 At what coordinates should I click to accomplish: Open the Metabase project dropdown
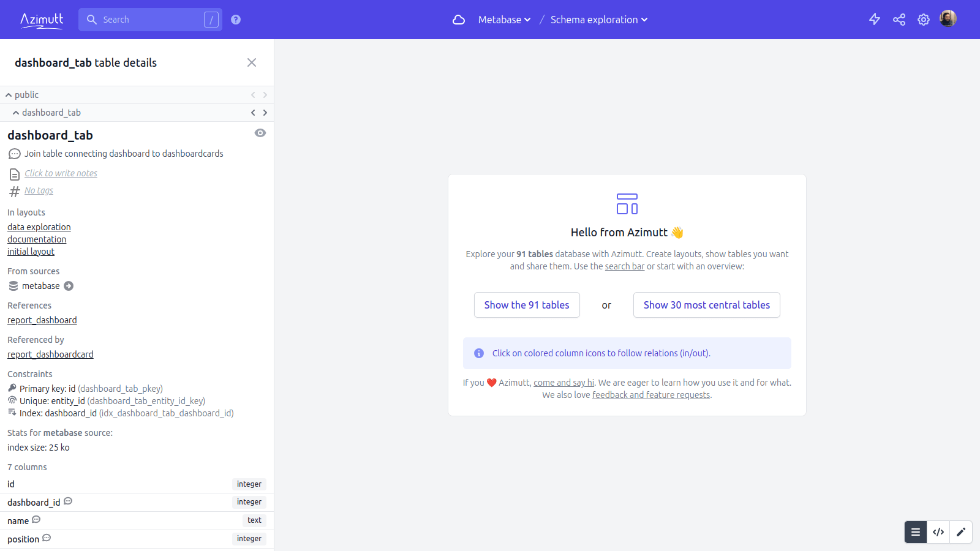pyautogui.click(x=504, y=20)
